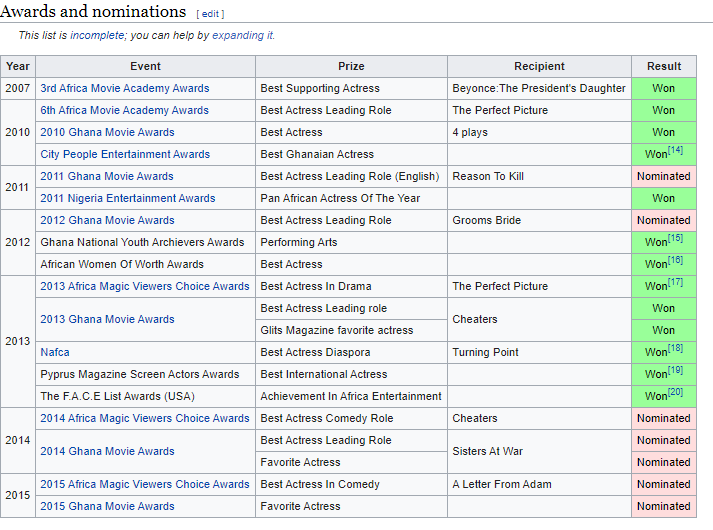Open citation [17] for Africa Magic 2013

pos(675,282)
